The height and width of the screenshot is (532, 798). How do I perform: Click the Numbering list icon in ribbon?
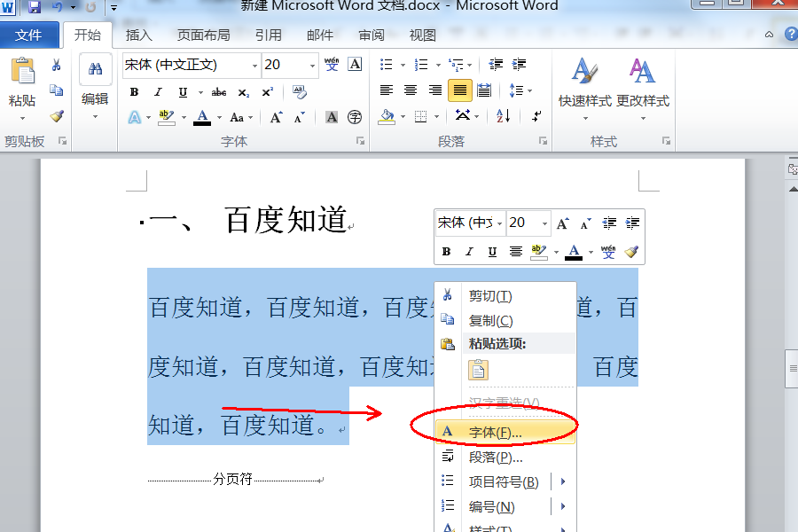[421, 65]
